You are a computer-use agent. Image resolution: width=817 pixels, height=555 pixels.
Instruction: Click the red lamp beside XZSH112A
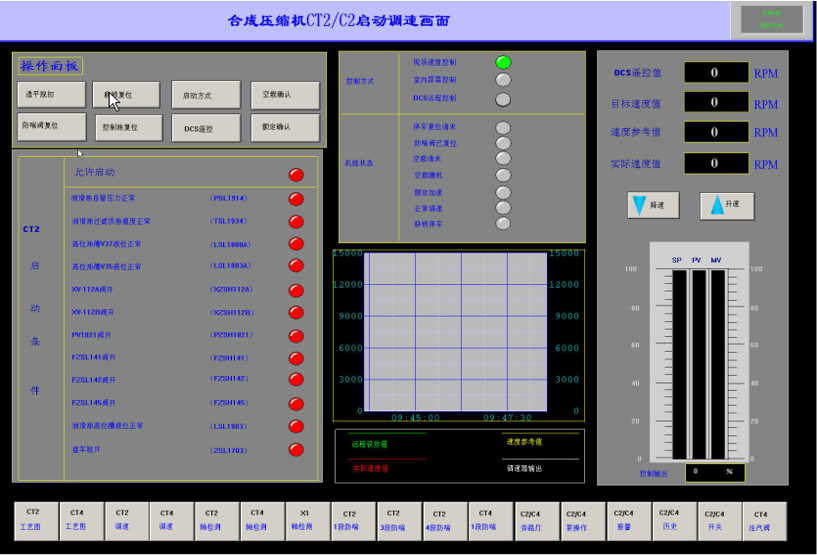click(x=296, y=289)
